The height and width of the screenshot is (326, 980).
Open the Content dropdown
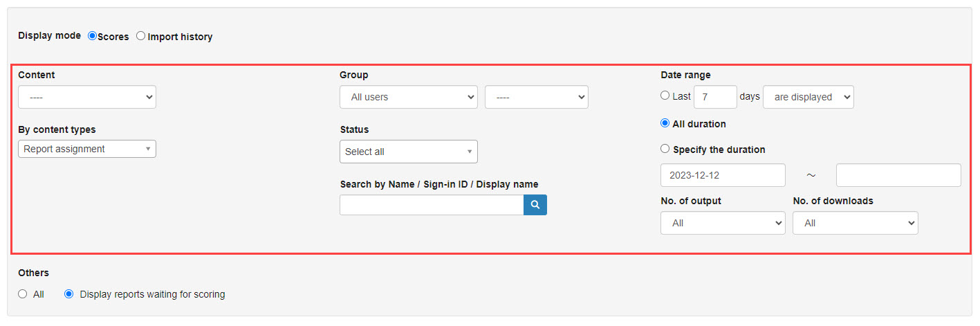click(87, 98)
